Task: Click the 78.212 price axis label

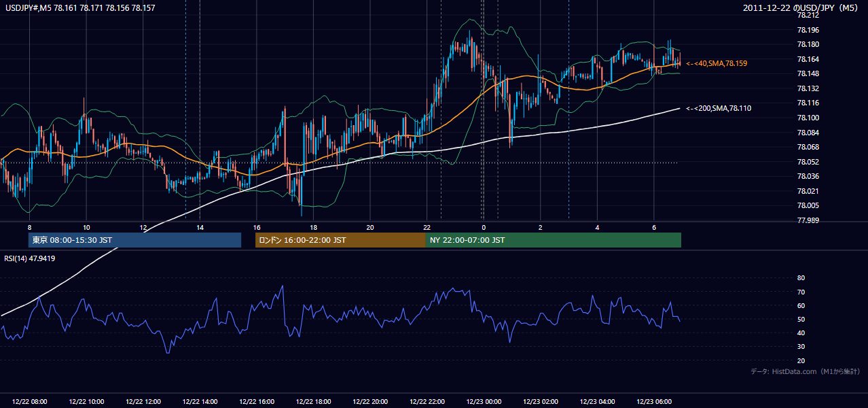Action: (x=808, y=15)
